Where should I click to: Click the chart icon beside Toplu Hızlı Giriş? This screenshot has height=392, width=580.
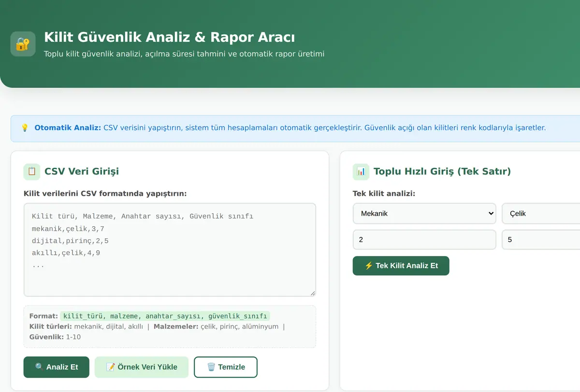pyautogui.click(x=361, y=172)
